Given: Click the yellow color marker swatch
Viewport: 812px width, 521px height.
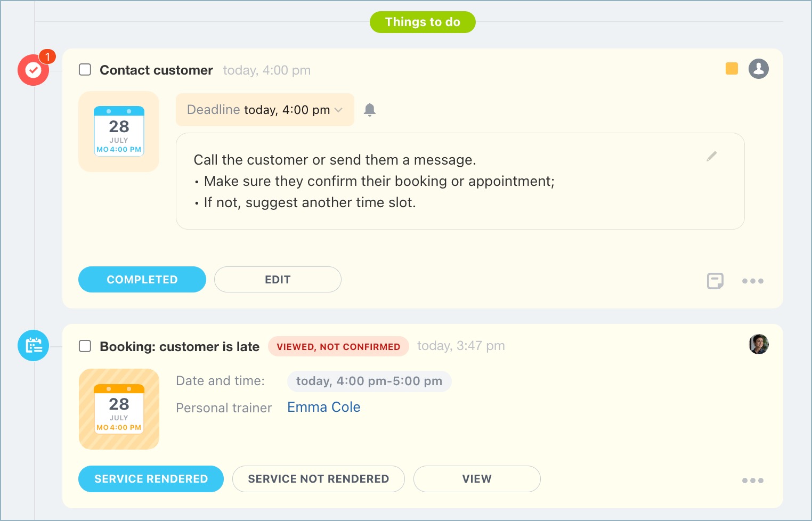Looking at the screenshot, I should [732, 69].
